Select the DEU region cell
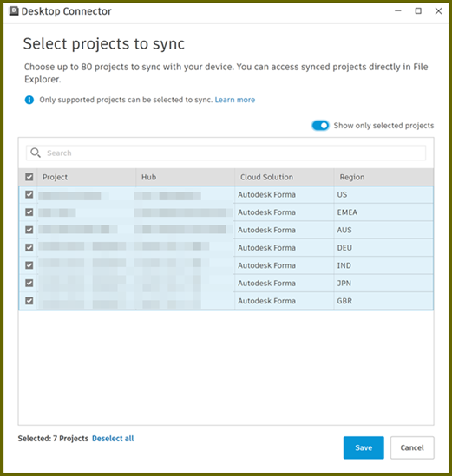This screenshot has height=476, width=452. (383, 248)
